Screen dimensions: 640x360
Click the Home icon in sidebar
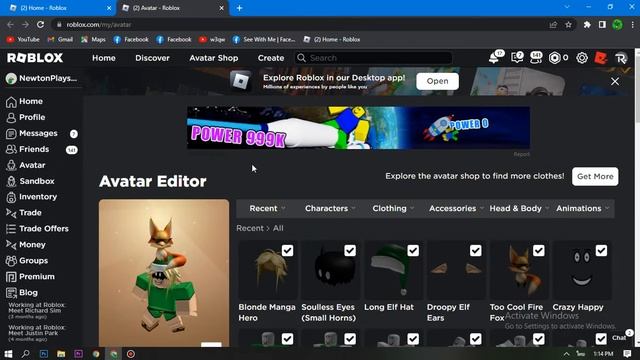pyautogui.click(x=11, y=102)
